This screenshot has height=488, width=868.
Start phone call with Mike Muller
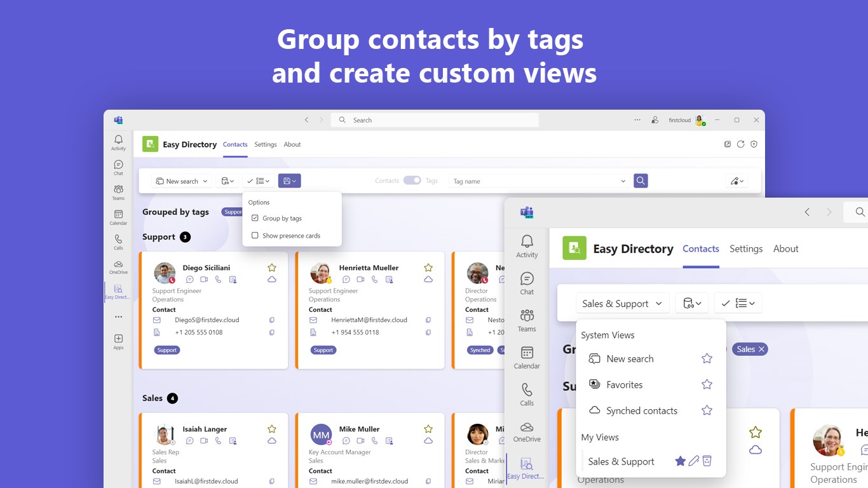pos(374,441)
